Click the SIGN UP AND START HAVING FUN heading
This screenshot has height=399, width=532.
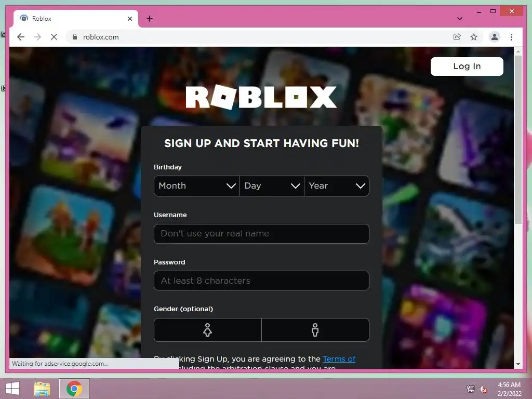[x=261, y=143]
